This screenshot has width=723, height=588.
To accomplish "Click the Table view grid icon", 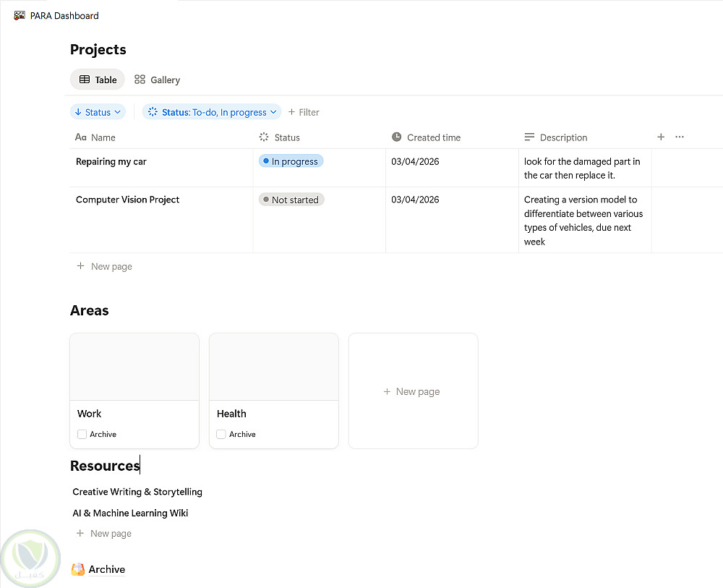I will pyautogui.click(x=85, y=80).
